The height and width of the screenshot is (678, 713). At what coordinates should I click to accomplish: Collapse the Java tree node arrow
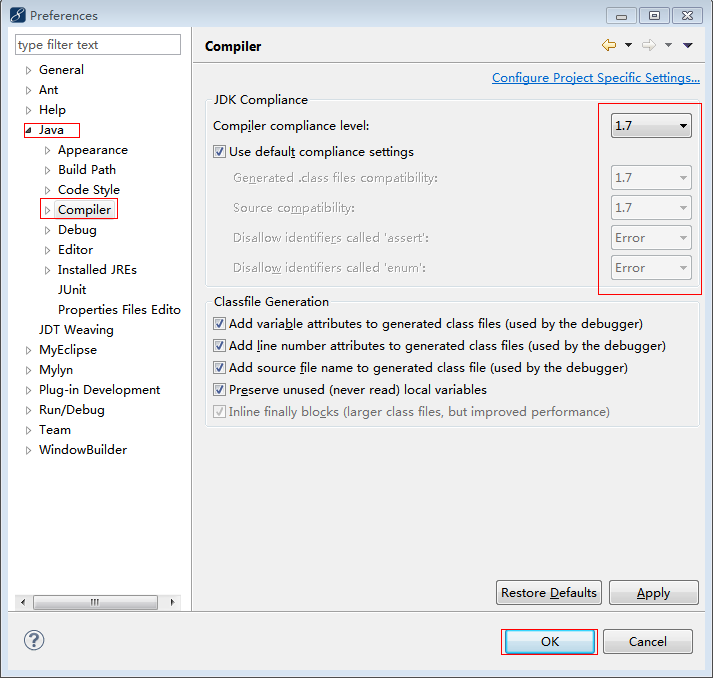coord(29,130)
